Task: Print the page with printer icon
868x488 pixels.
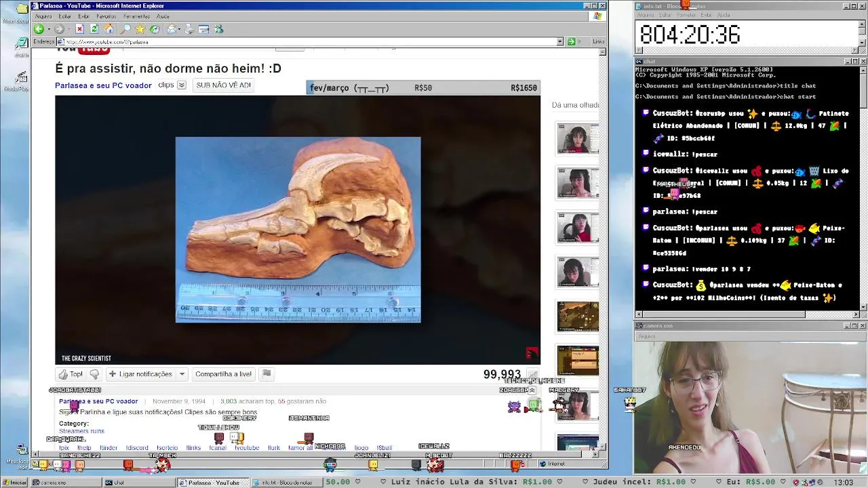Action: pyautogui.click(x=189, y=29)
